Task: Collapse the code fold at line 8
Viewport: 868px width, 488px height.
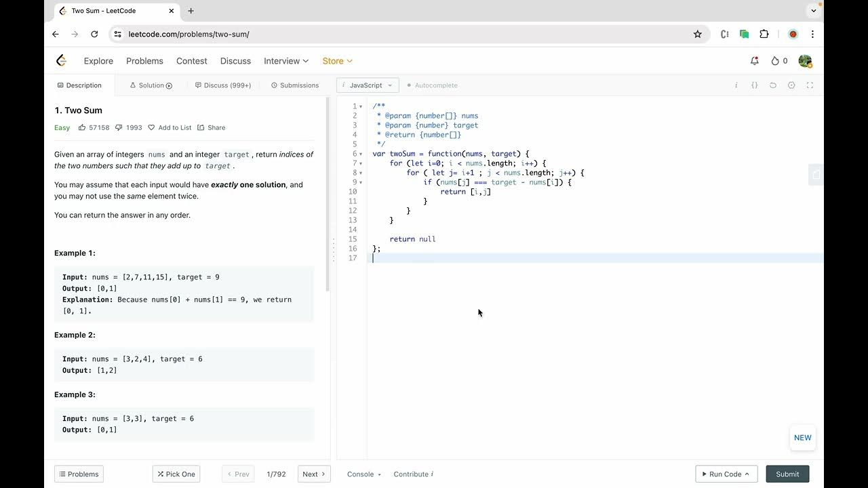Action: coord(361,174)
